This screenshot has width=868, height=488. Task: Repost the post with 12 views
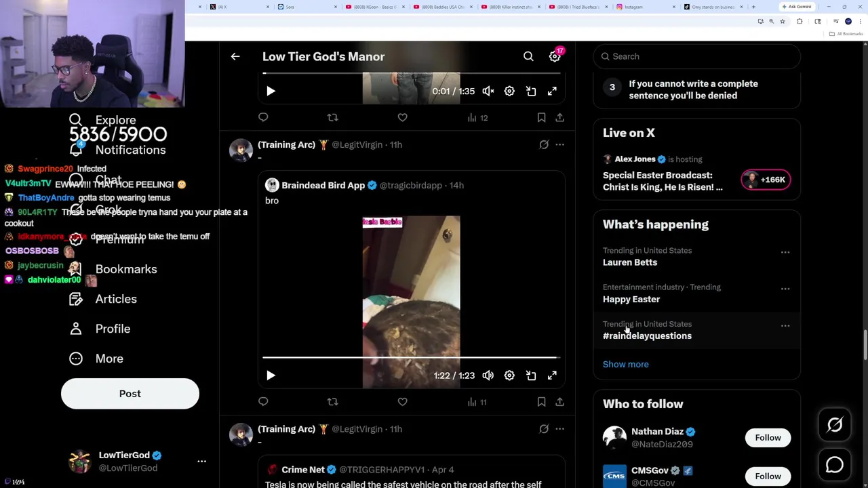(332, 117)
